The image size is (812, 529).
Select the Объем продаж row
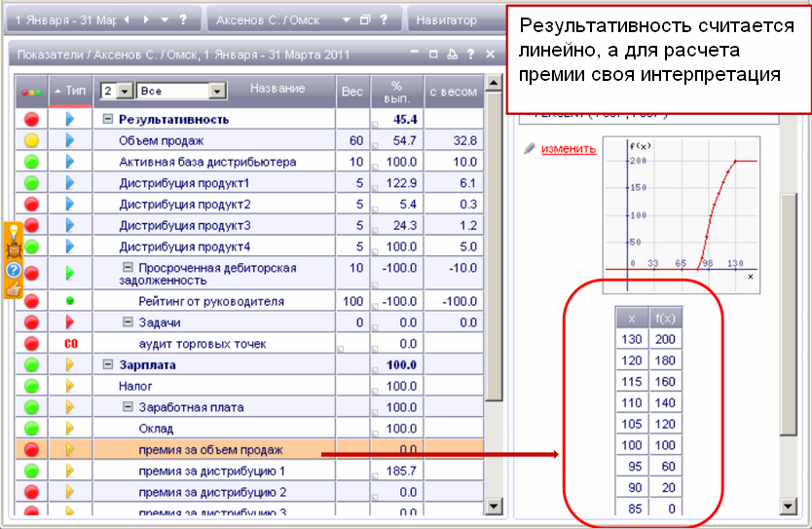[249, 140]
